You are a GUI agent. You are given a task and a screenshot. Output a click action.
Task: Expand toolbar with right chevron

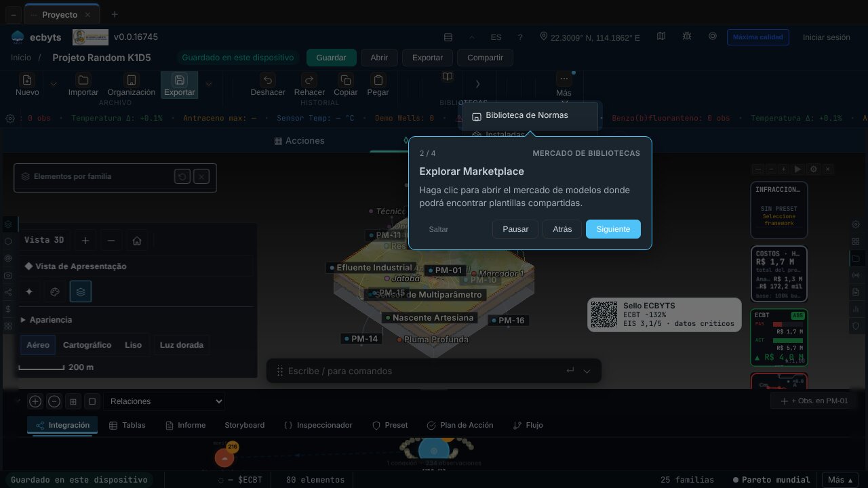coord(477,84)
